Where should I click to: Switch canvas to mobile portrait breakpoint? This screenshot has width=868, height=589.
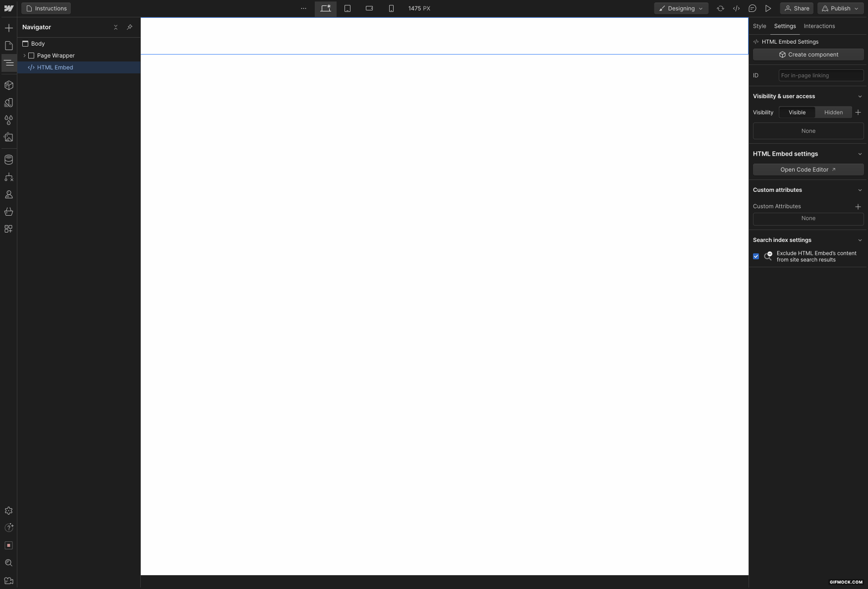point(391,8)
